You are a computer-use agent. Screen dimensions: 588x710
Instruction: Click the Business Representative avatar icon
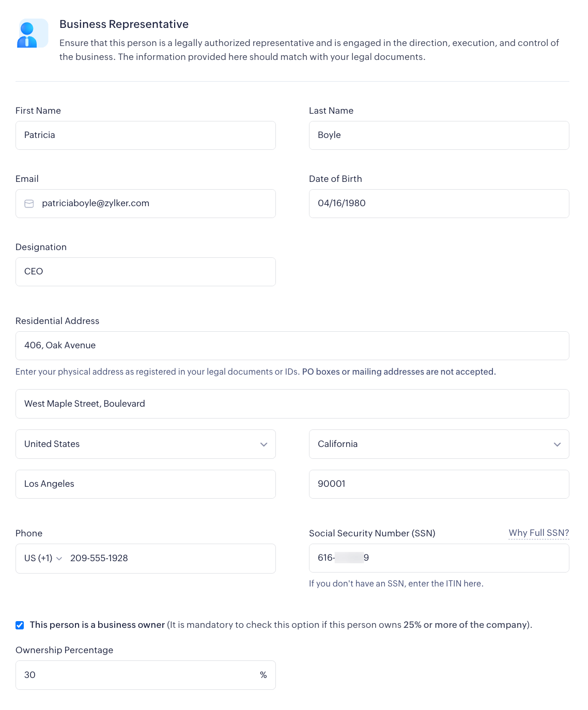pyautogui.click(x=32, y=34)
